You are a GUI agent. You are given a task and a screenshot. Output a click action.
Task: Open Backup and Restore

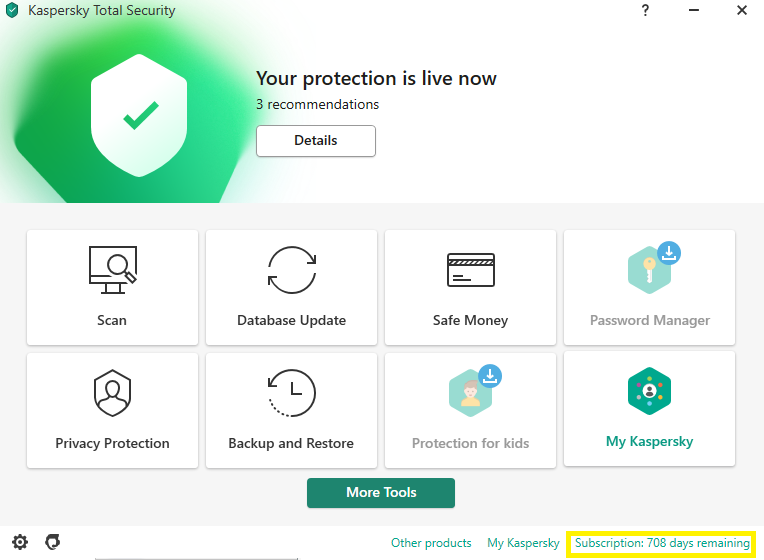click(x=291, y=410)
